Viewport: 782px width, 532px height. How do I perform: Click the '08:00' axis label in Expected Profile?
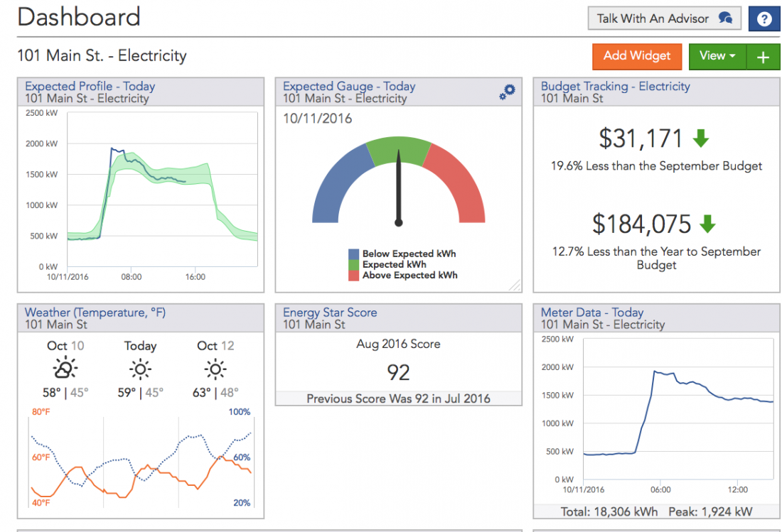click(x=132, y=277)
